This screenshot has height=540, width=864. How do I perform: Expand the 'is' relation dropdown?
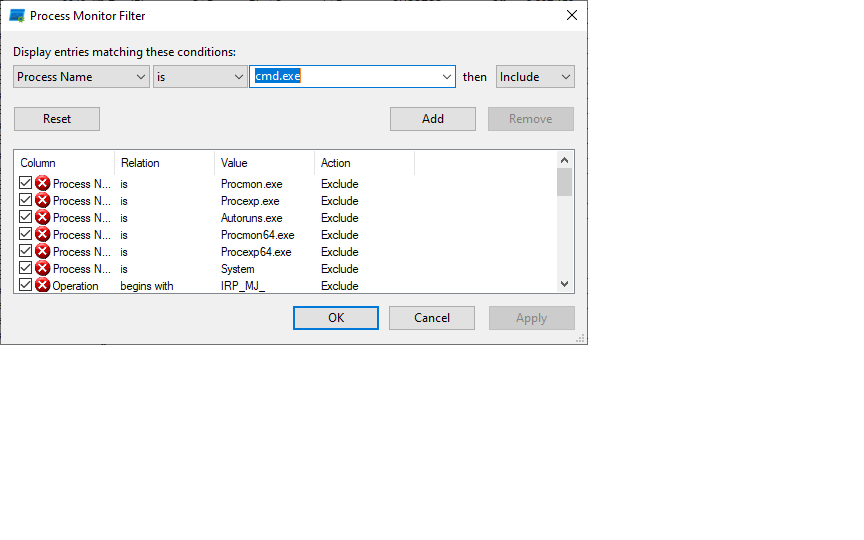(200, 77)
